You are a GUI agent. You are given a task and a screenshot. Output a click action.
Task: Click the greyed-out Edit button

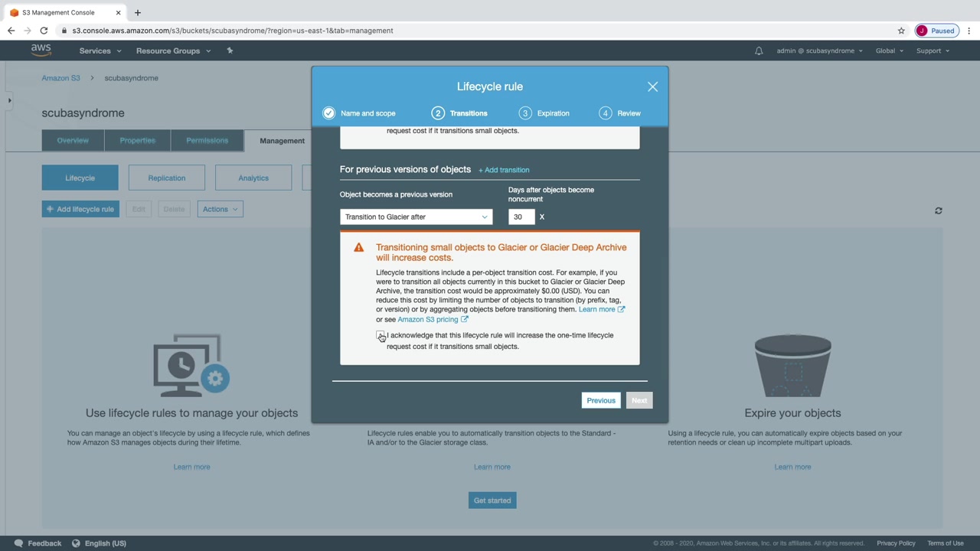[139, 209]
